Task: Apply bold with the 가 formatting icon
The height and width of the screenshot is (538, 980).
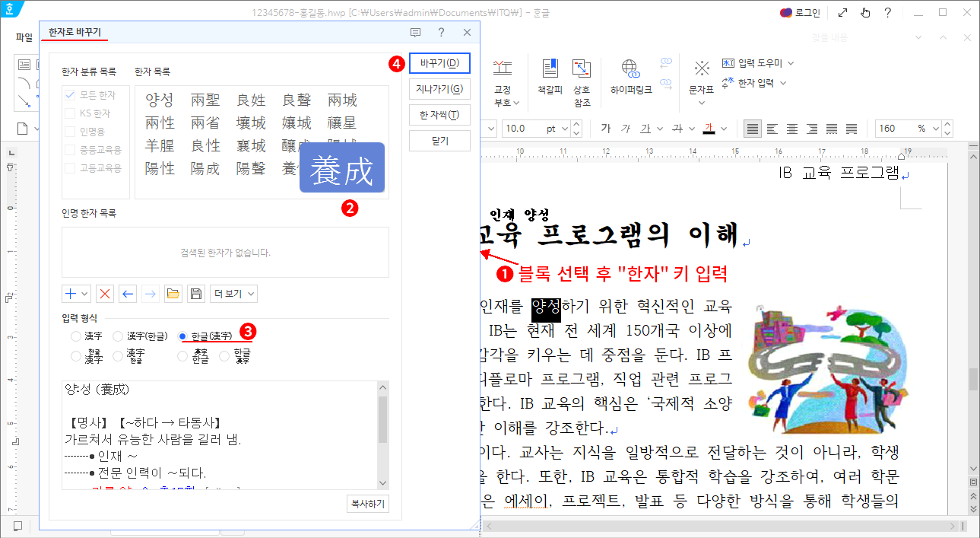Action: 606,129
